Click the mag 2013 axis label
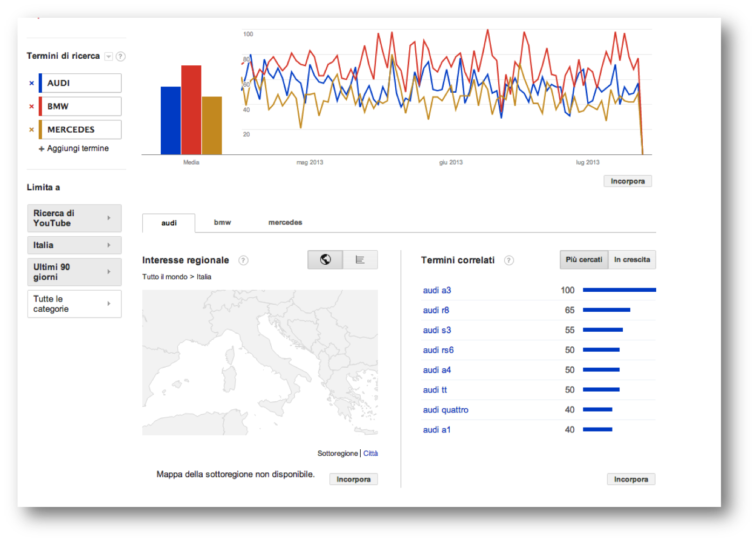The width and height of the screenshot is (756, 542). 310,162
